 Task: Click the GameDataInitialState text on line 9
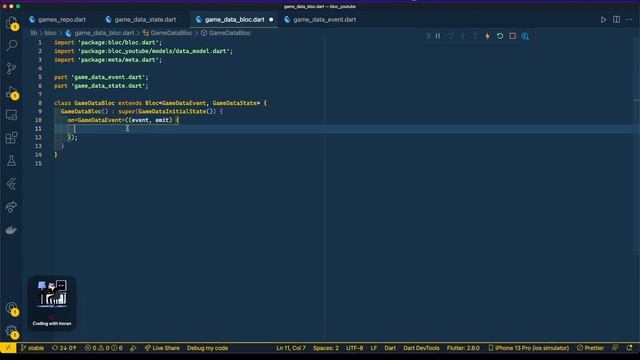tap(173, 111)
